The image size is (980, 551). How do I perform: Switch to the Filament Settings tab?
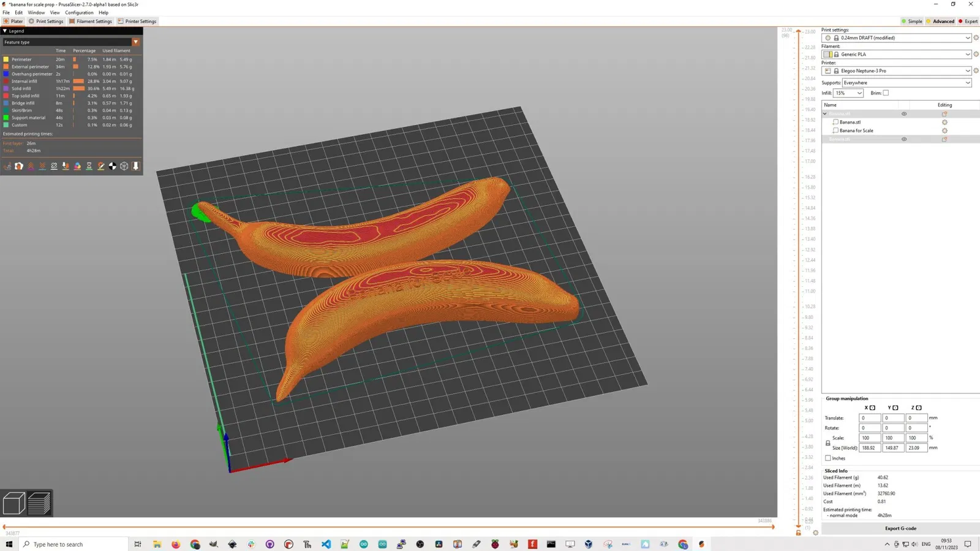pyautogui.click(x=91, y=21)
